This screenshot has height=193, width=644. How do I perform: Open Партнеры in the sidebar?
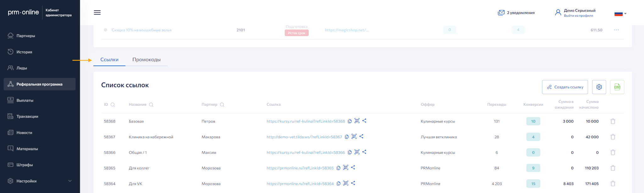(x=40, y=36)
